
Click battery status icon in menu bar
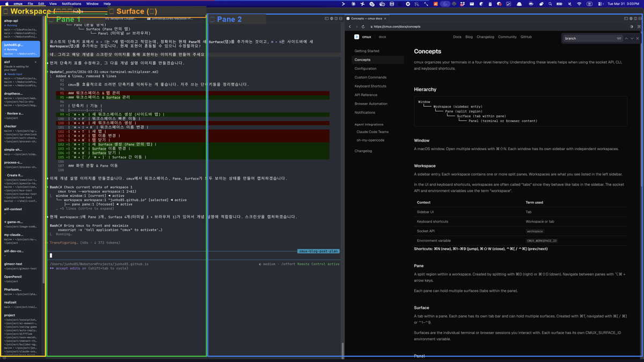(x=560, y=4)
